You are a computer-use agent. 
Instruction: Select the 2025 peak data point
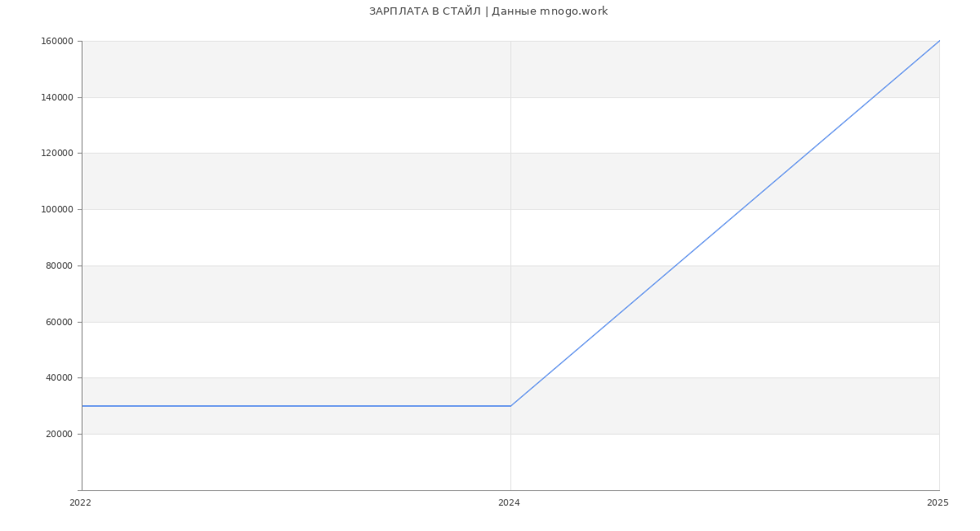click(939, 41)
